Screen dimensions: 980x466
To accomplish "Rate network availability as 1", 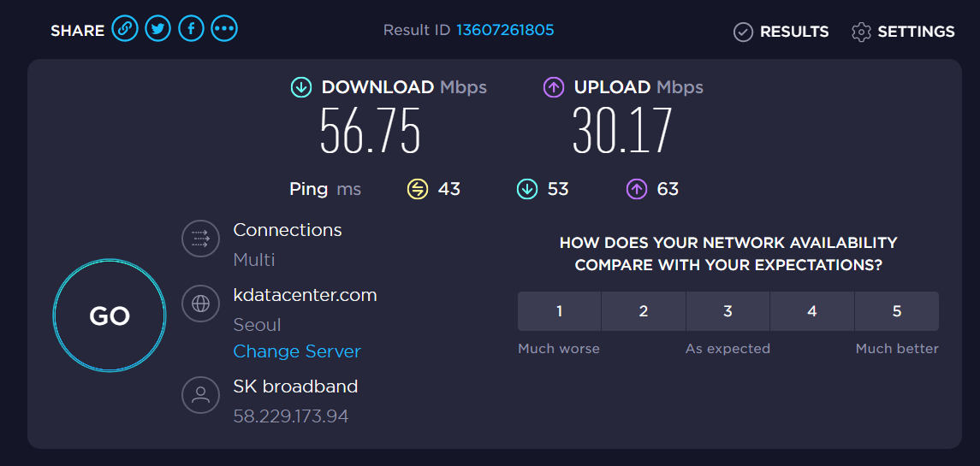I will coord(559,311).
